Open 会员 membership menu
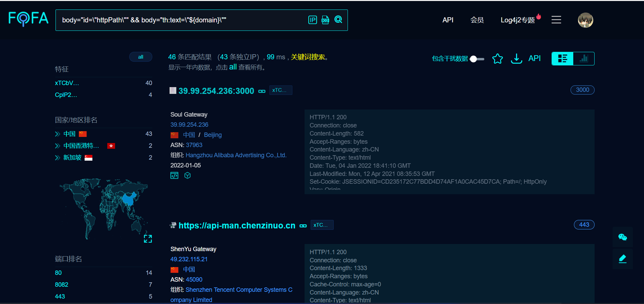Screen dimensions: 644x304 point(477,20)
